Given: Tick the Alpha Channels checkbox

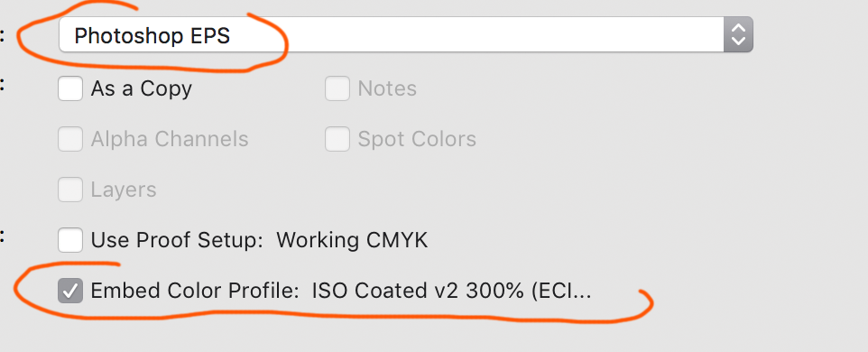Looking at the screenshot, I should pos(70,139).
